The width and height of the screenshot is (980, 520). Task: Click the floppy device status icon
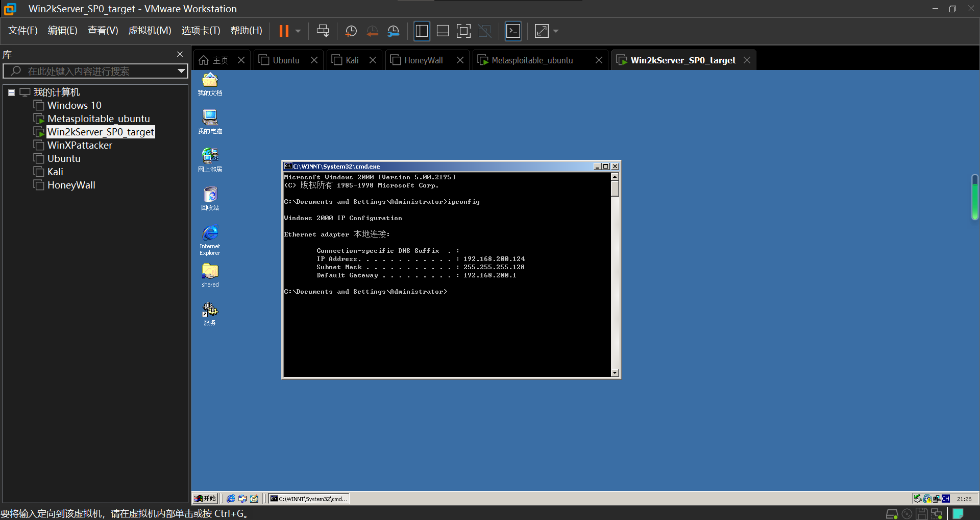coord(921,514)
